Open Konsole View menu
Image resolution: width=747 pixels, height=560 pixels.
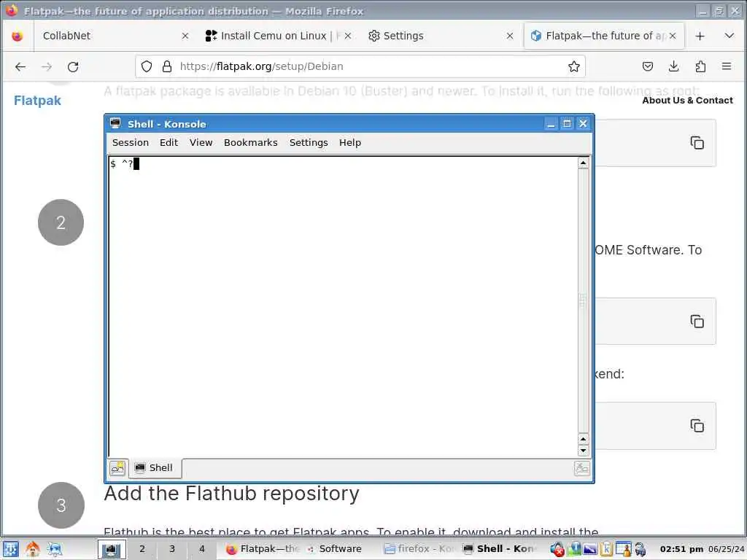point(201,143)
